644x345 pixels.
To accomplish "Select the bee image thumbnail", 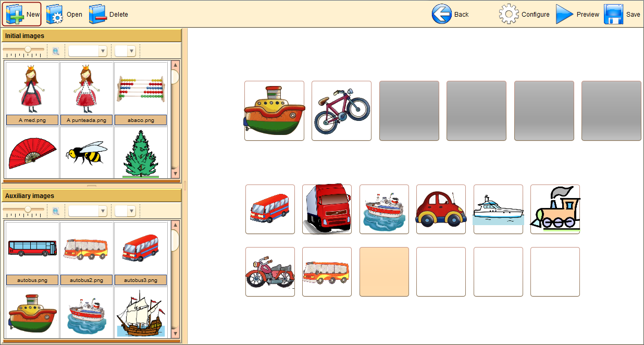I will (86, 153).
